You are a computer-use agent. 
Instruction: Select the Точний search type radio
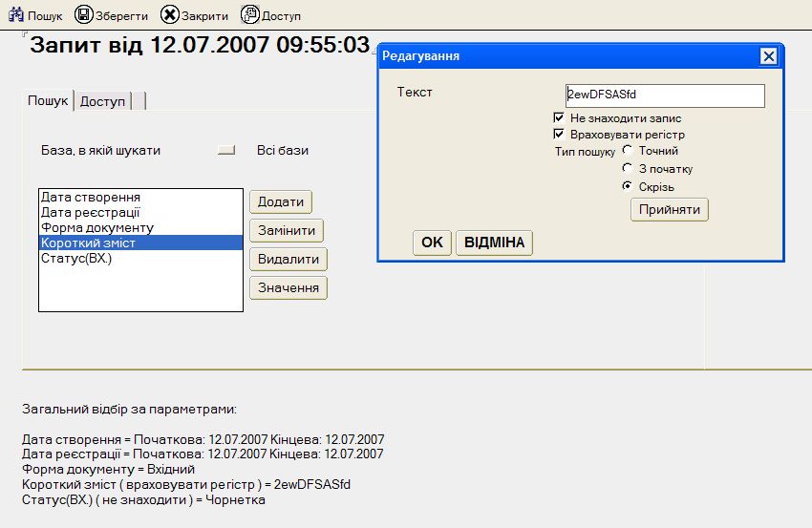pyautogui.click(x=628, y=150)
